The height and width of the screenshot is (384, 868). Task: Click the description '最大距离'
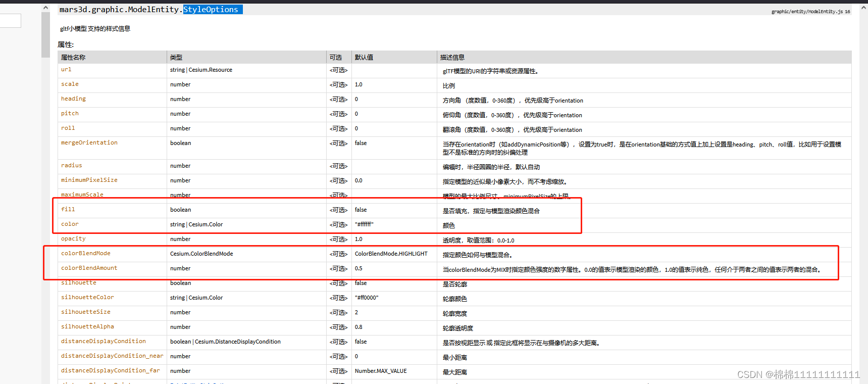455,372
